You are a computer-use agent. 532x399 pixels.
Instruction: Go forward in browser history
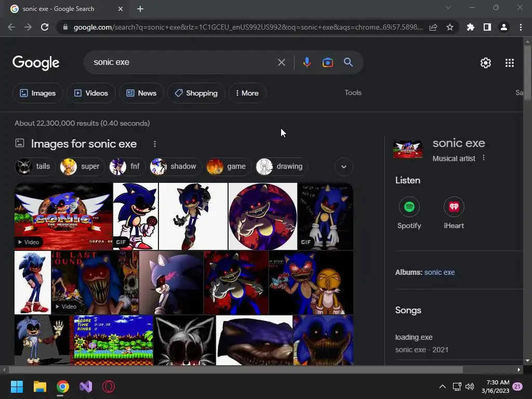28,27
